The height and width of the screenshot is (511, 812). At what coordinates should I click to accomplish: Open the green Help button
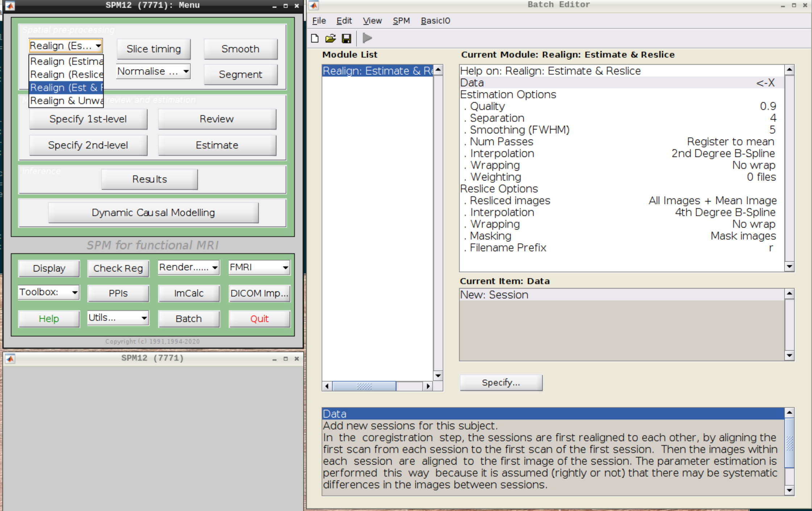[49, 319]
